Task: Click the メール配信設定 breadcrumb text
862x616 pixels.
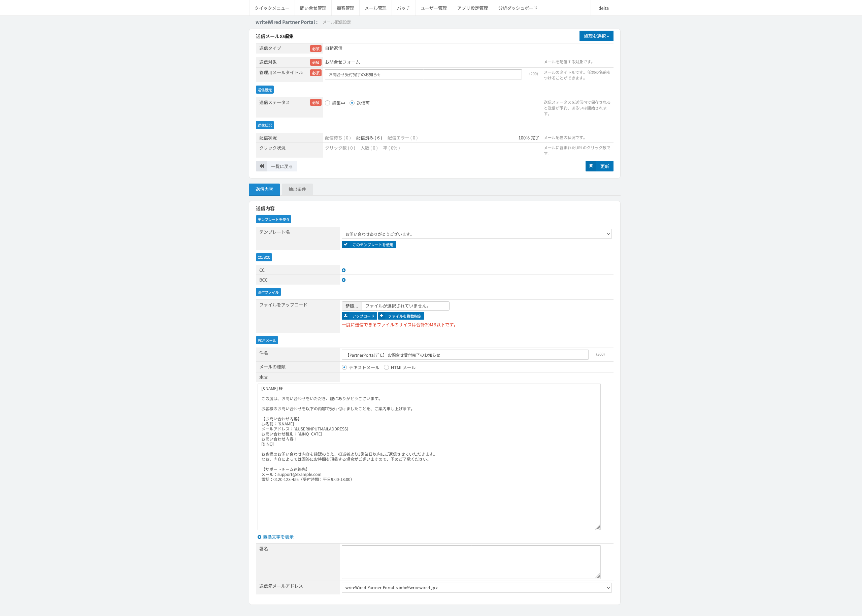Action: 337,22
